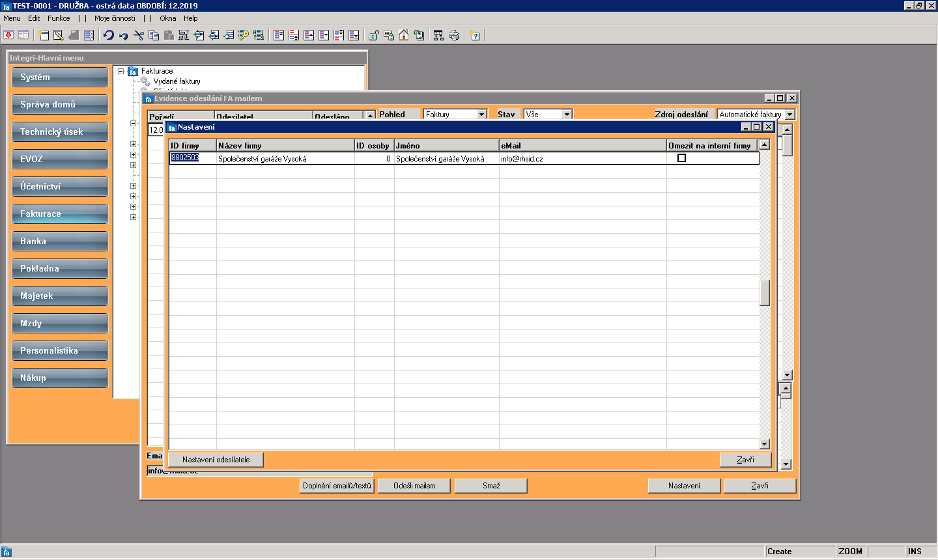Click the green padlock icon in toolbar
This screenshot has height=560, width=938.
(374, 35)
